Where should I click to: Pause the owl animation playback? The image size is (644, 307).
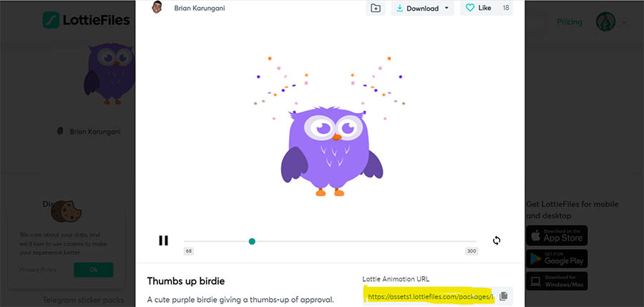[163, 240]
